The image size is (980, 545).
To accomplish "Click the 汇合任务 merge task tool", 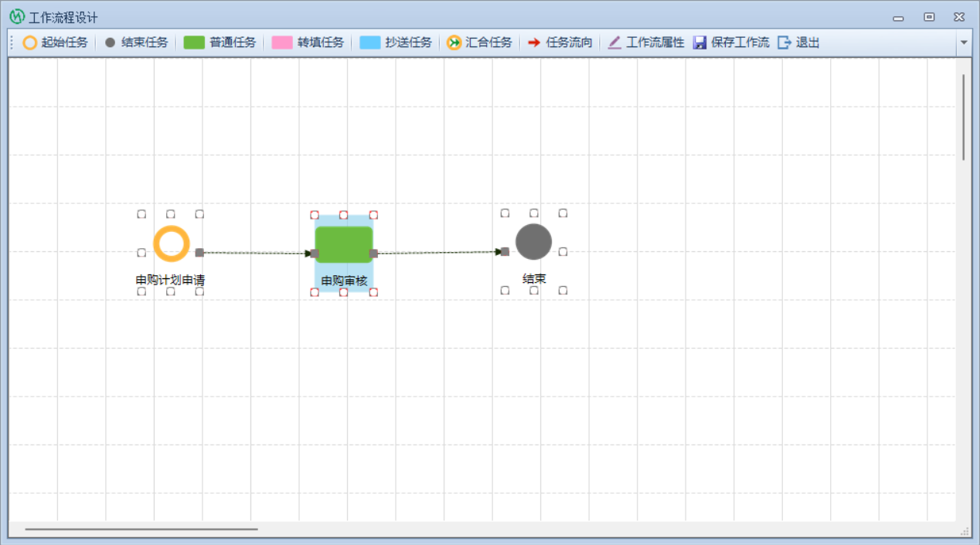I will (479, 43).
